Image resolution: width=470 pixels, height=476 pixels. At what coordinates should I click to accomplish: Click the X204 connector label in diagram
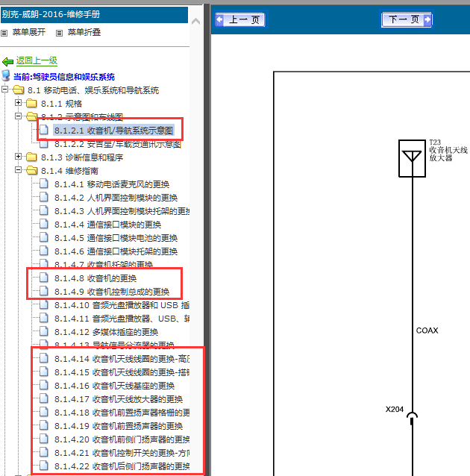(x=395, y=409)
